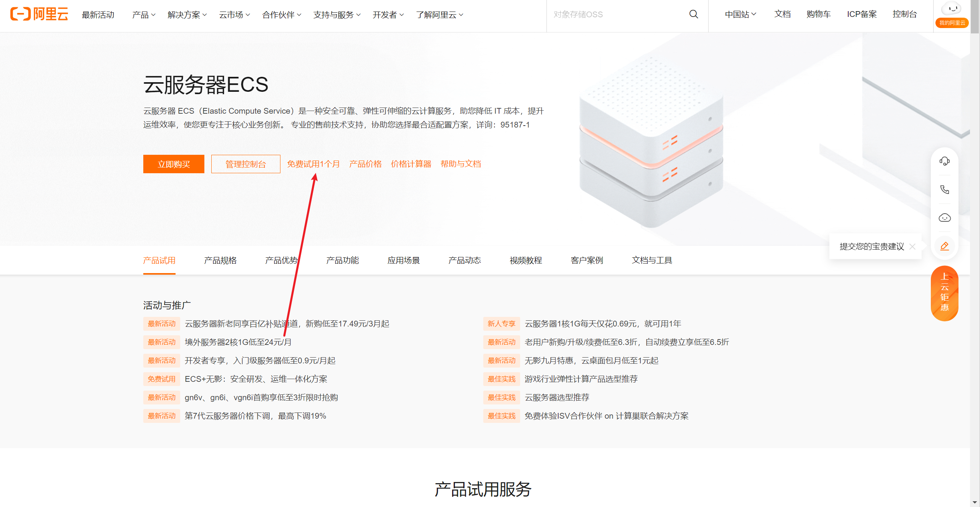This screenshot has height=507, width=980.
Task: Open the 上云钜惠 floating banner
Action: pos(944,293)
